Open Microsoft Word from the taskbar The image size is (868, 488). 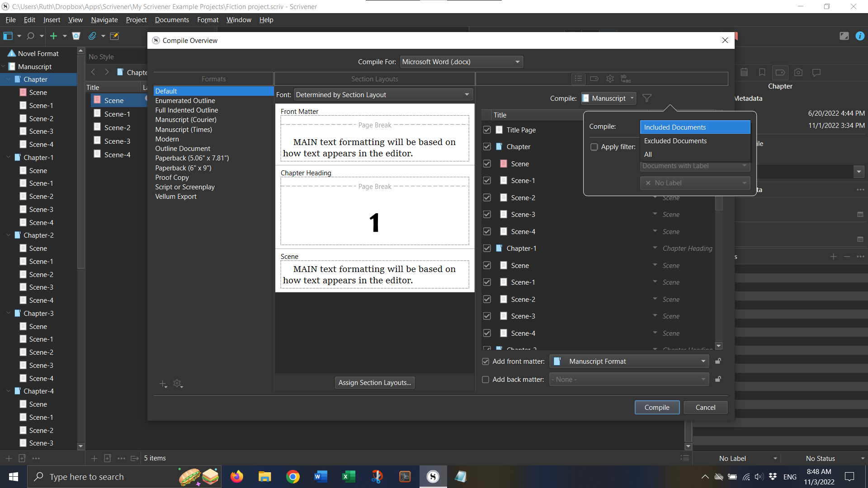coord(321,477)
